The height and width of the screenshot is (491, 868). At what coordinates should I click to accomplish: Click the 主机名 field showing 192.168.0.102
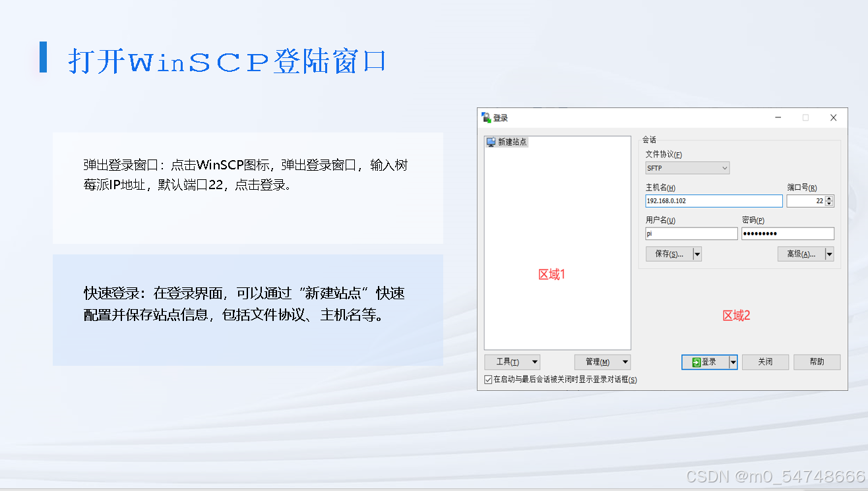(x=714, y=201)
